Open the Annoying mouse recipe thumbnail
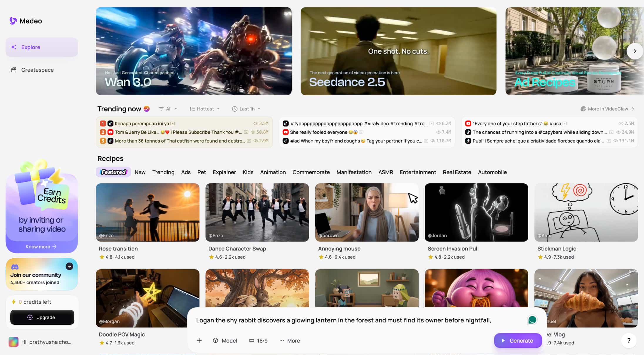Screen dimensions: 644x355 point(367,212)
